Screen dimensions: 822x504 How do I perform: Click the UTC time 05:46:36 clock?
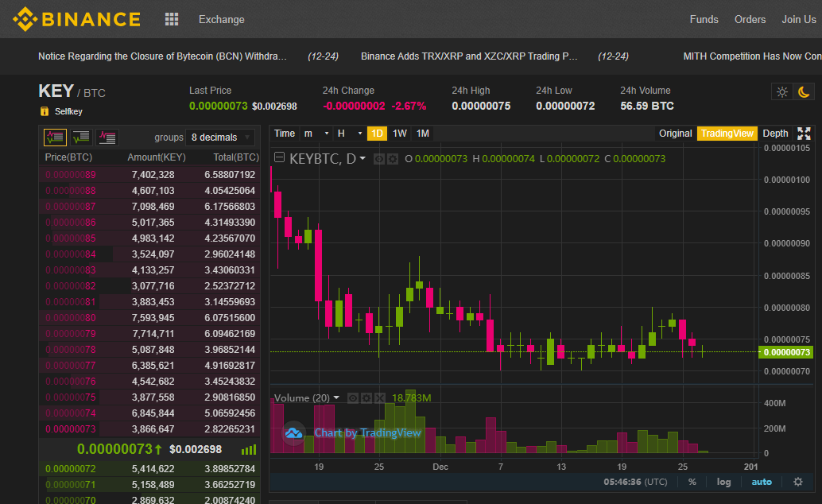pos(635,482)
